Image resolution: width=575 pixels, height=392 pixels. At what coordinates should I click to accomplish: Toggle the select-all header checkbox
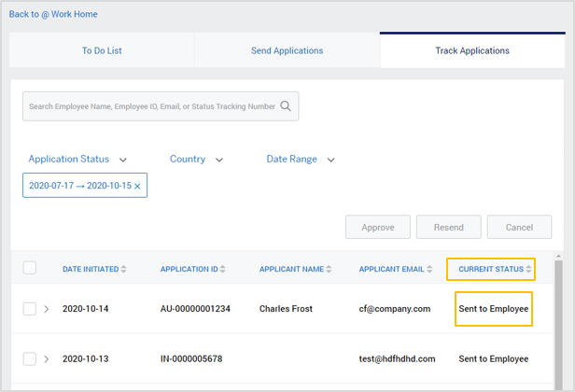click(x=30, y=268)
